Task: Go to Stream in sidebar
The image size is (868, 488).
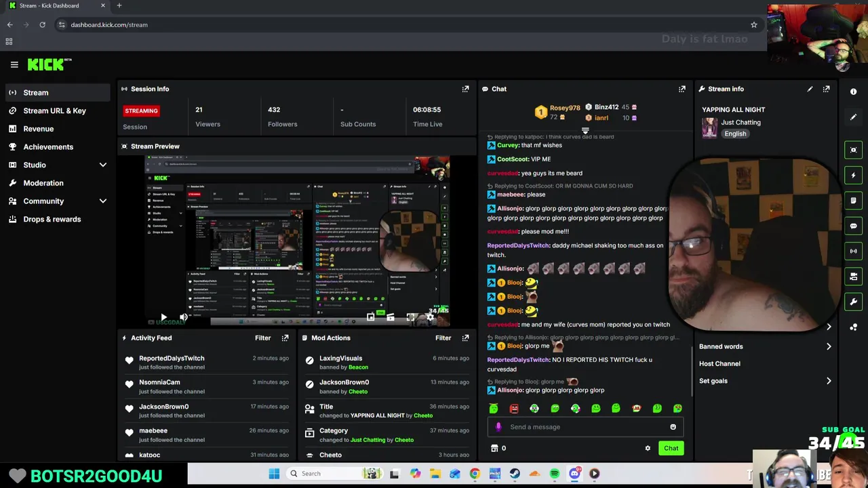Action: tap(56, 92)
